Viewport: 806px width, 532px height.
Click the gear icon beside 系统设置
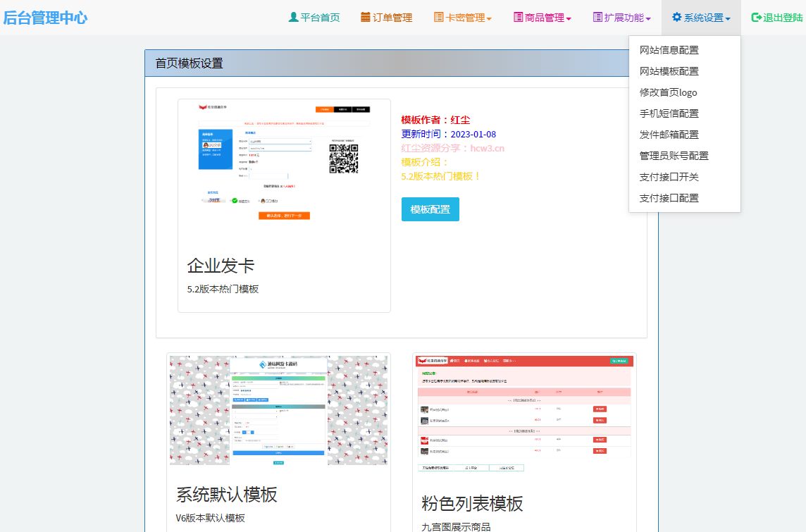click(677, 18)
